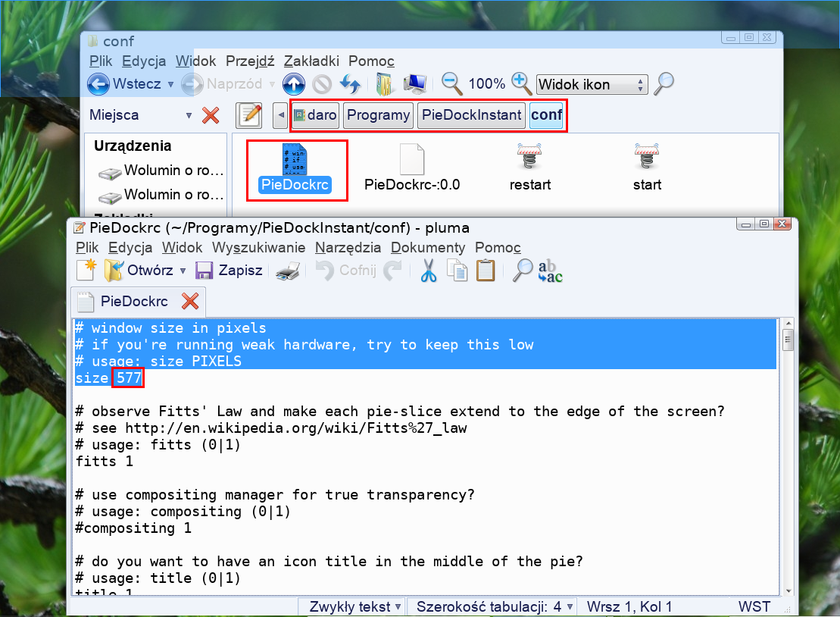Go back with the Wstecz arrow icon
Viewport: 840px width, 617px height.
point(98,84)
